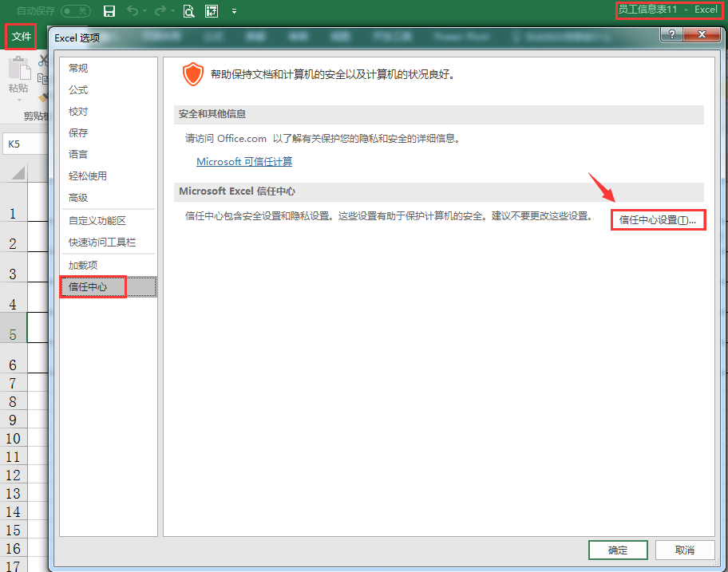Screen dimensions: 728x572
Task: Click the 信任中心设置 button
Action: click(x=658, y=220)
